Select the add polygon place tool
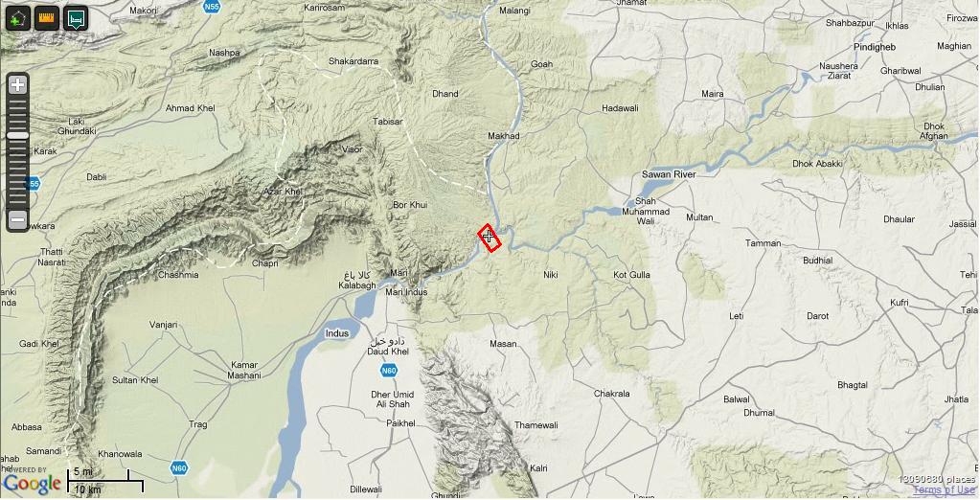Screen dimensions: 980x500 (x=18, y=19)
